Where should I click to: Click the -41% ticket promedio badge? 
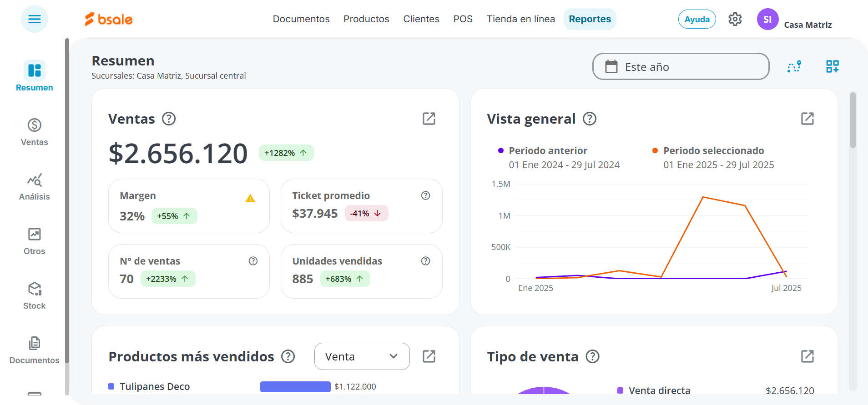366,213
